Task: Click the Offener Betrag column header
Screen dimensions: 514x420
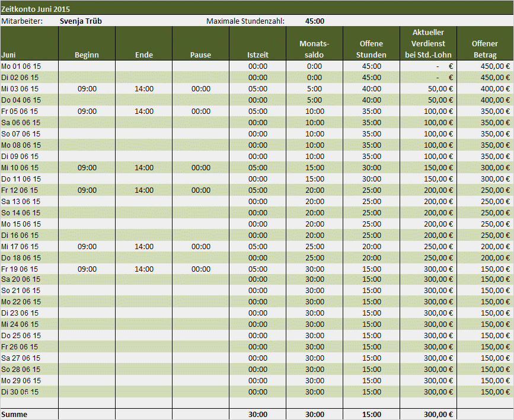Action: (485, 49)
